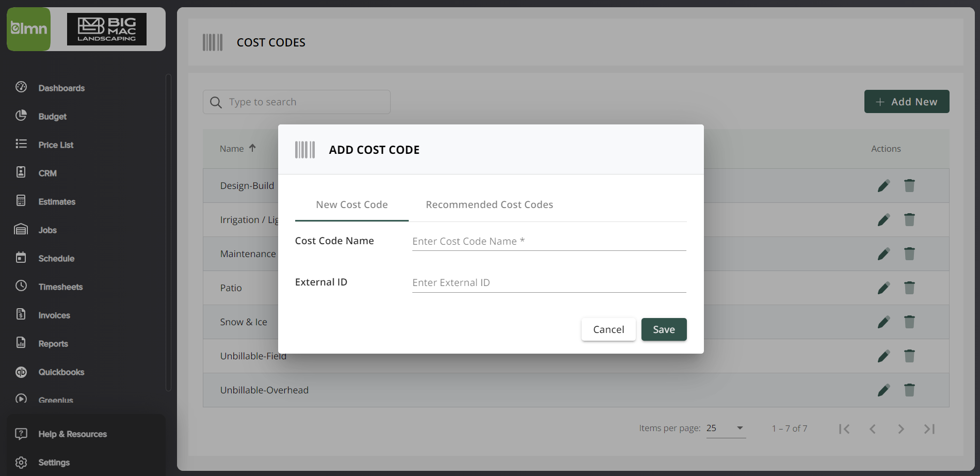
Task: Edit the Irrigation cost code
Action: pyautogui.click(x=883, y=220)
